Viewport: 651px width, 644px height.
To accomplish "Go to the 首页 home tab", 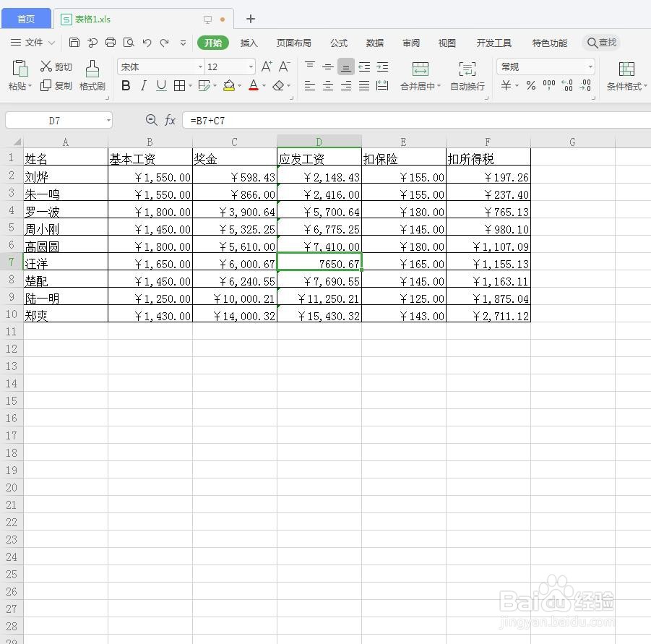I will (x=26, y=19).
